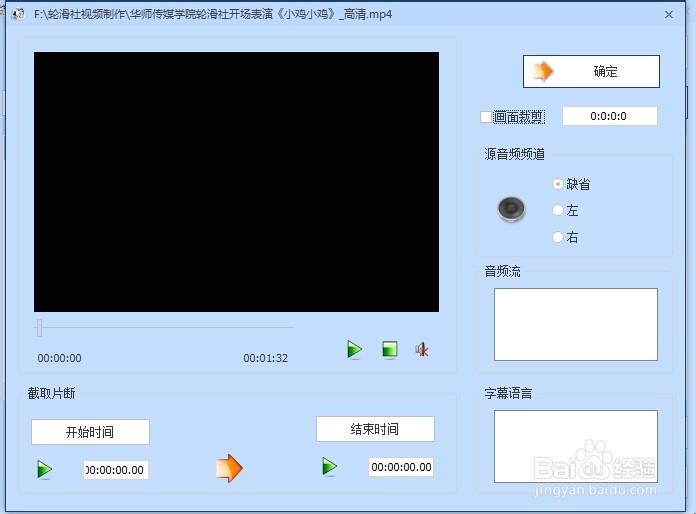
Task: Click the 开始时间 button
Action: (90, 432)
